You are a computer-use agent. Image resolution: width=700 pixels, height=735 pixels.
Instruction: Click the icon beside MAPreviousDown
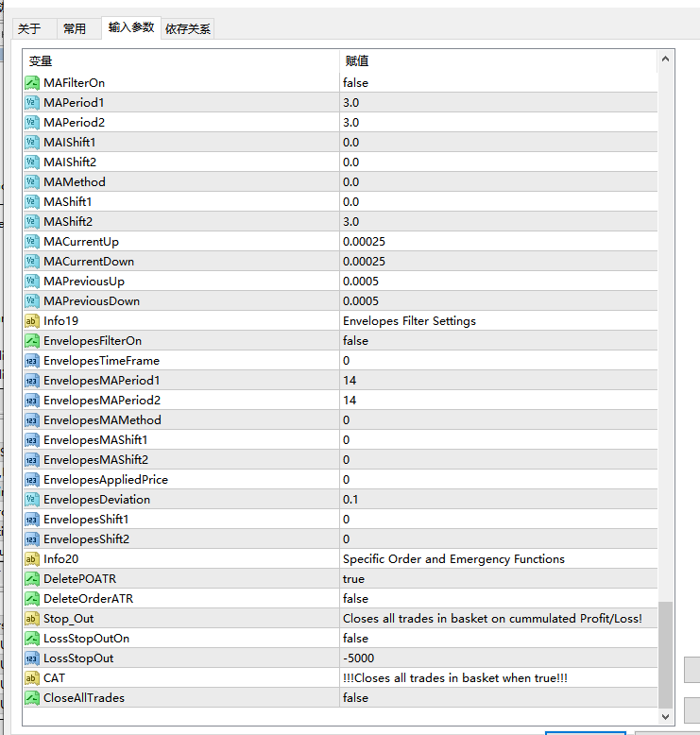pos(32,301)
